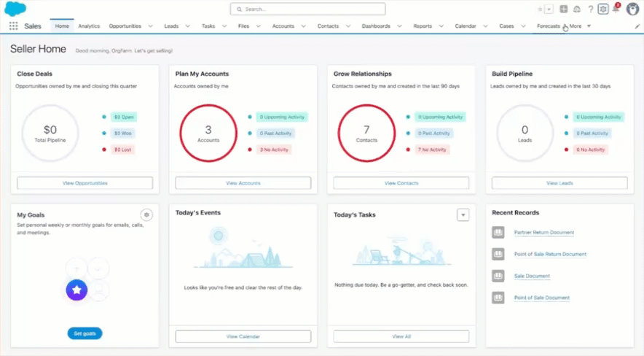Open the Analytics tab

[x=89, y=26]
